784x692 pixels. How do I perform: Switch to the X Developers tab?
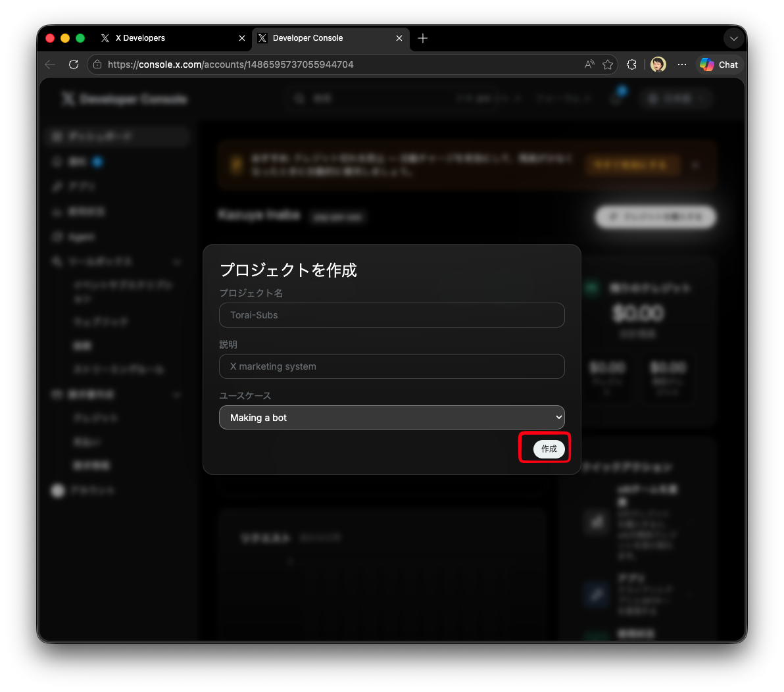tap(172, 38)
